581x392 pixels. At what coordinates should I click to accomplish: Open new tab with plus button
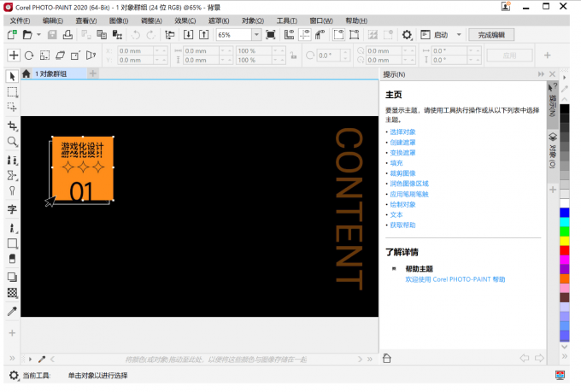click(93, 73)
